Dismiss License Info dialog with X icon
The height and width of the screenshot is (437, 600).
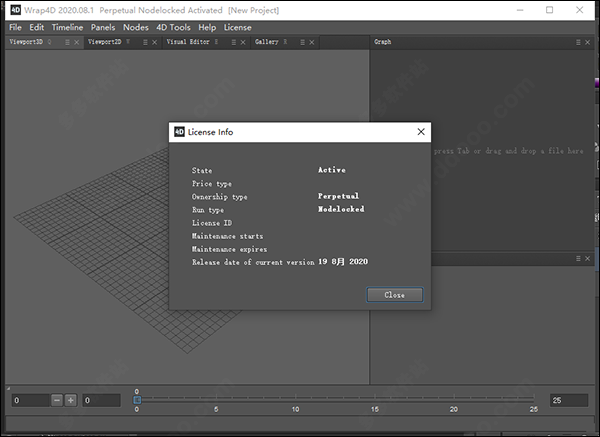pos(421,132)
